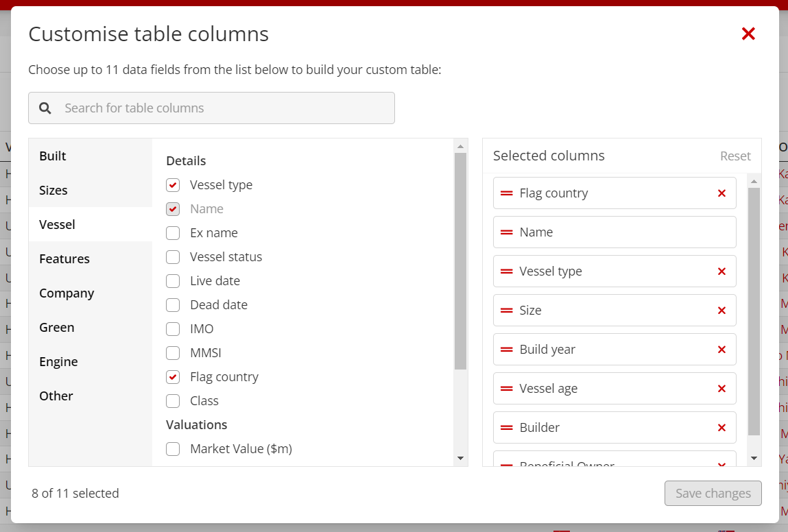Viewport: 788px width, 532px height.
Task: Grab the drag handle beside Name column
Action: [x=507, y=232]
